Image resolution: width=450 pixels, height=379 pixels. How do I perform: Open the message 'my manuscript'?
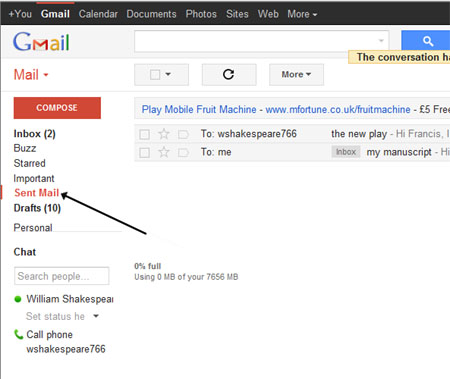point(399,152)
